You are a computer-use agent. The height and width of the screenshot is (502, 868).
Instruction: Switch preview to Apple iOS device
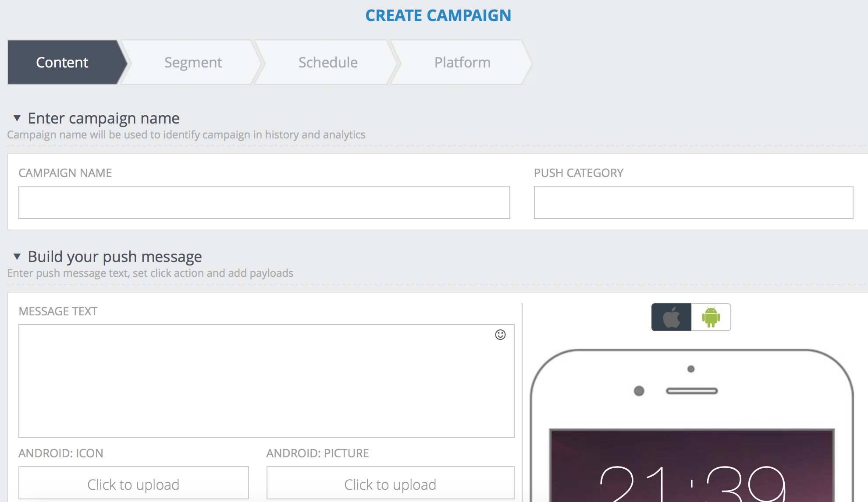671,317
